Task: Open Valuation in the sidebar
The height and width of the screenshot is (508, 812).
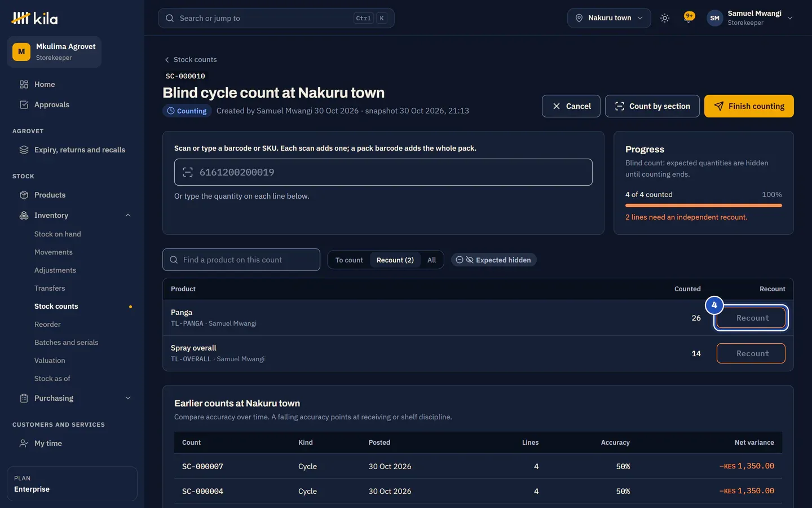Action: pyautogui.click(x=50, y=361)
